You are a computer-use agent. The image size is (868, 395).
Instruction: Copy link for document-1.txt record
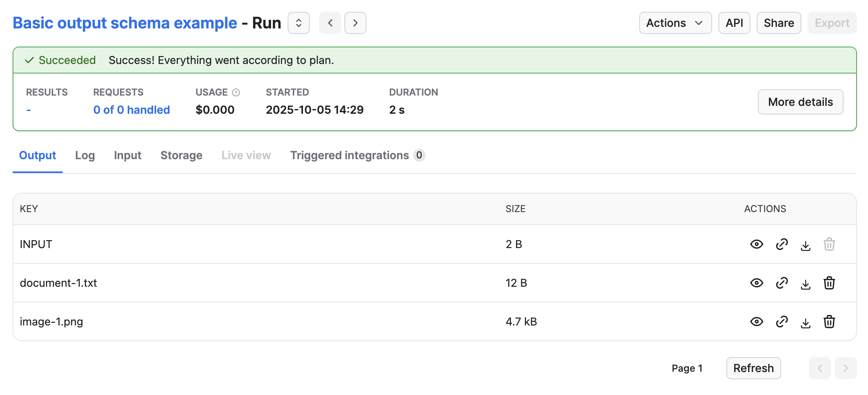tap(782, 283)
